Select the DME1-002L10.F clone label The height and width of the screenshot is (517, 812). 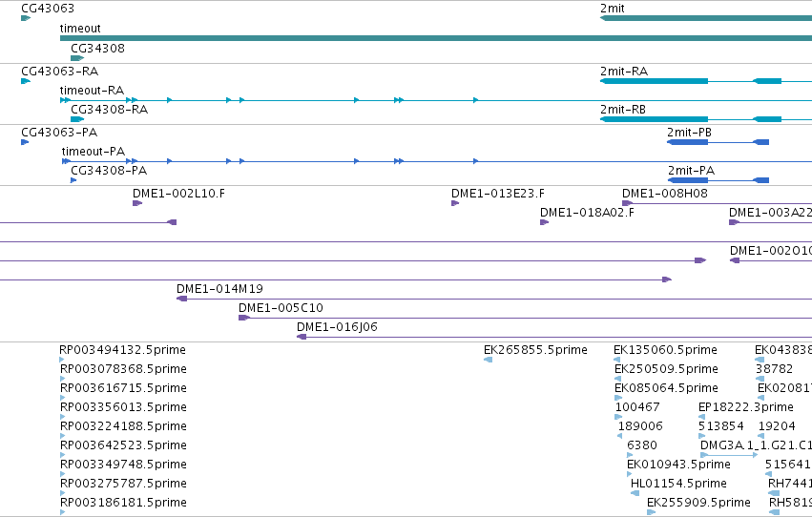pyautogui.click(x=178, y=194)
